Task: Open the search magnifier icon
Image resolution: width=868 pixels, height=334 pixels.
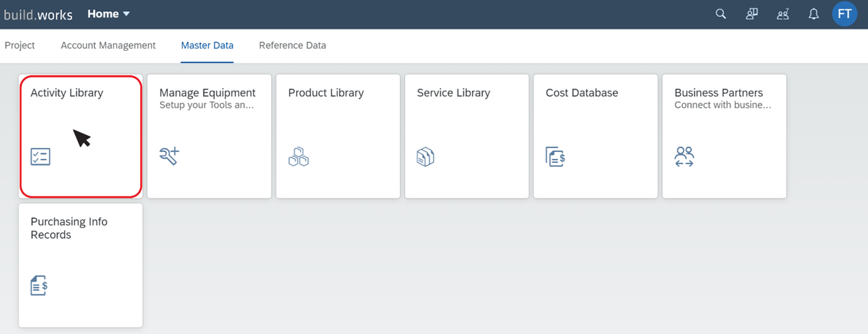Action: [x=721, y=14]
